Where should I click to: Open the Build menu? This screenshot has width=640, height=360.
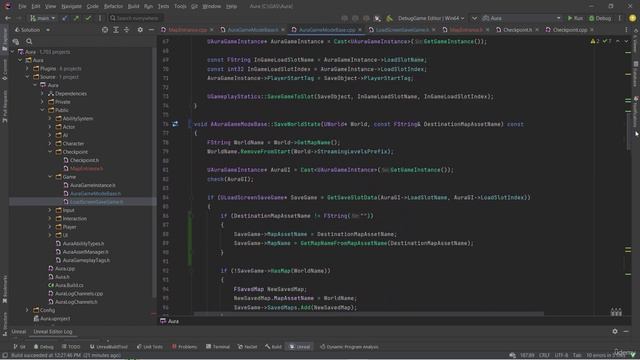(x=133, y=7)
